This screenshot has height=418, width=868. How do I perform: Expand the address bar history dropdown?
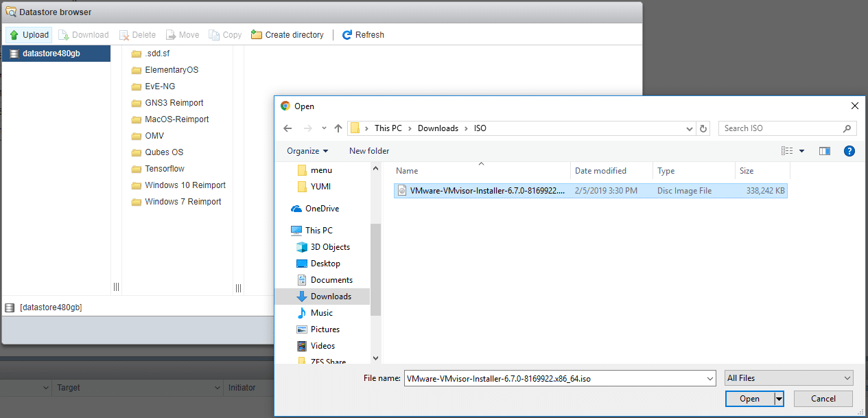(x=690, y=128)
